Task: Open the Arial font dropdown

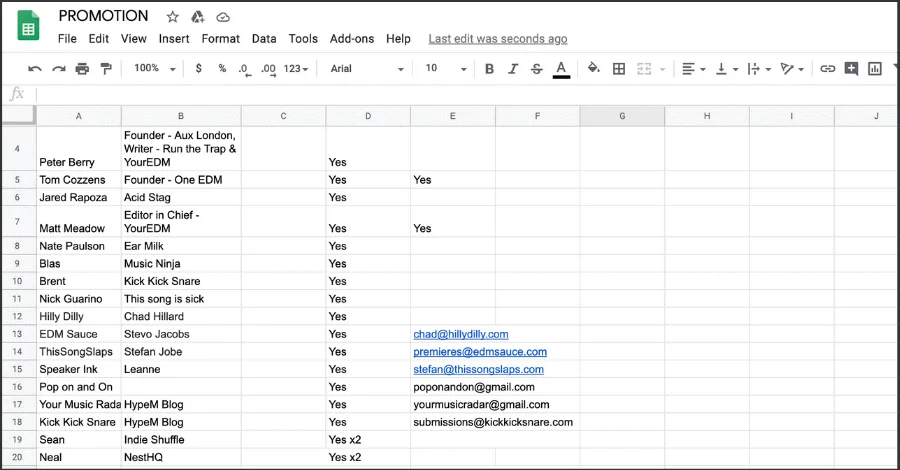Action: (x=367, y=69)
